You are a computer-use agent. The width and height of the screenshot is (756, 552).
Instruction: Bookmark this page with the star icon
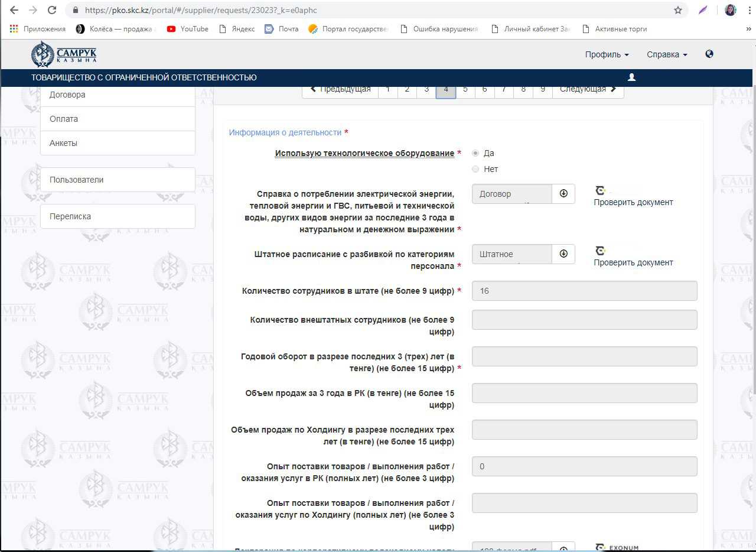[678, 10]
